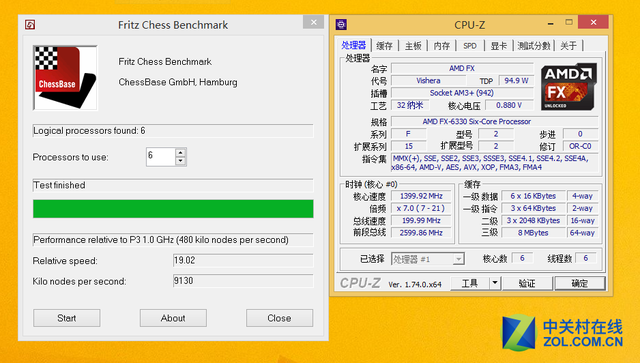Click the Relative speed value 19.02
Screen dimensions: 640x363
pos(243,261)
